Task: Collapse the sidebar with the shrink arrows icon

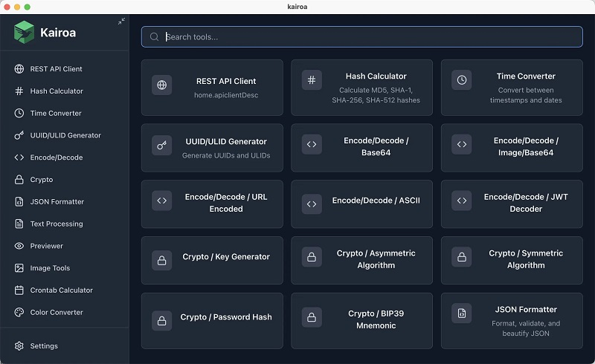Action: pyautogui.click(x=121, y=22)
